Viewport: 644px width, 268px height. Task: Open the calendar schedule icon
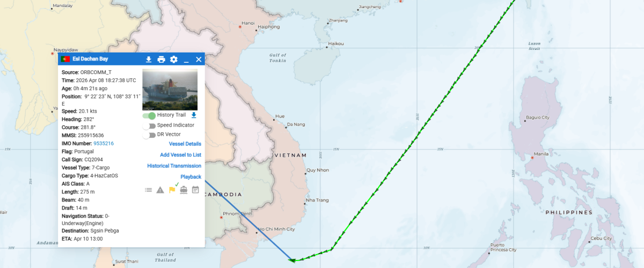(195, 190)
